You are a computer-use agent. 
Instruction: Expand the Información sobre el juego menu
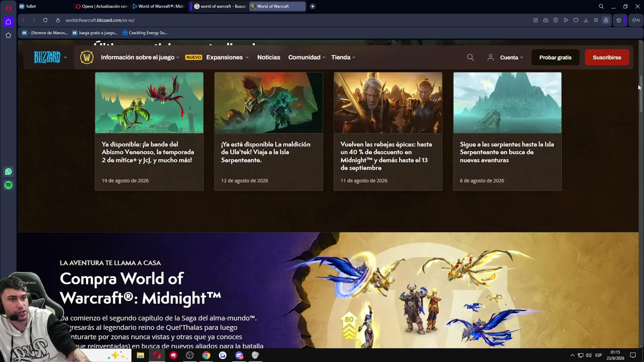click(140, 57)
